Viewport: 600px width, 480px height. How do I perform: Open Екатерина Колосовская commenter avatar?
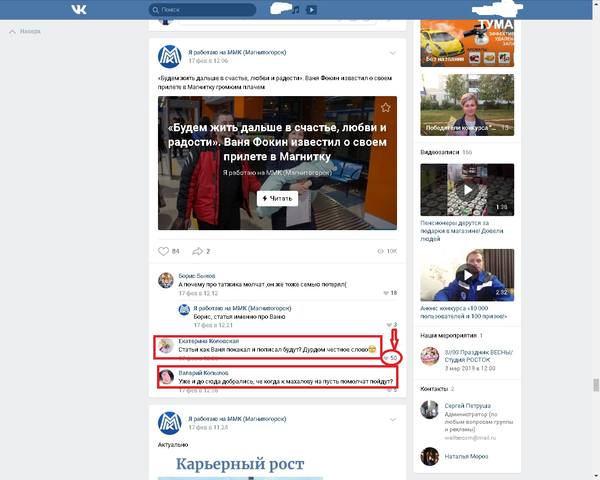166,346
